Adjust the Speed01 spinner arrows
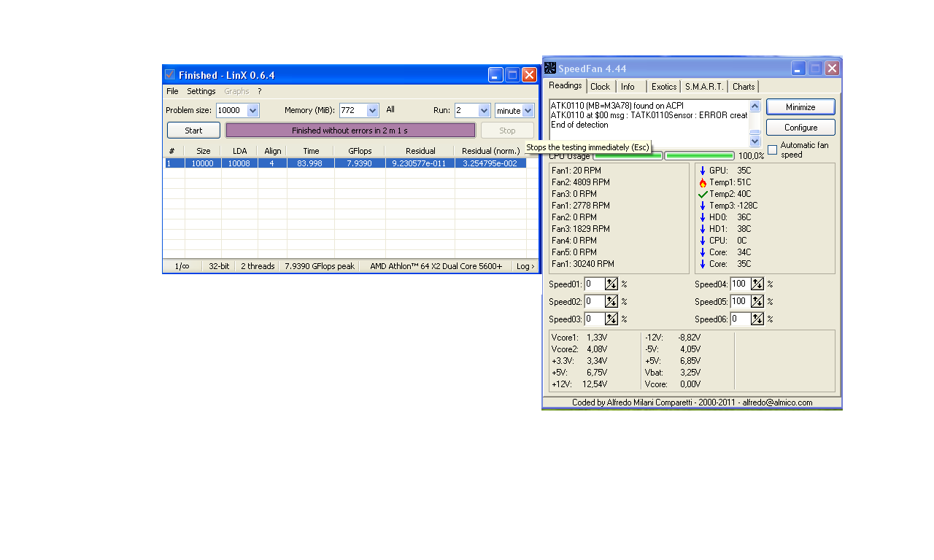934x560 pixels. point(611,284)
